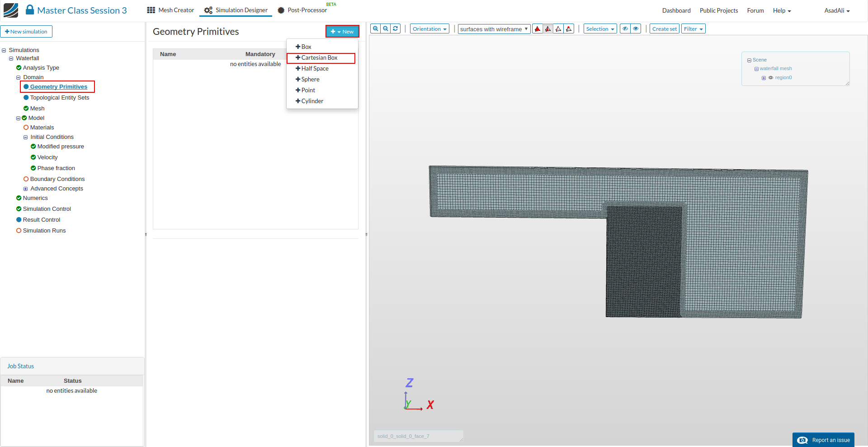Open the surfaces with wireframe render mode combo
The width and height of the screenshot is (868, 447).
[494, 29]
